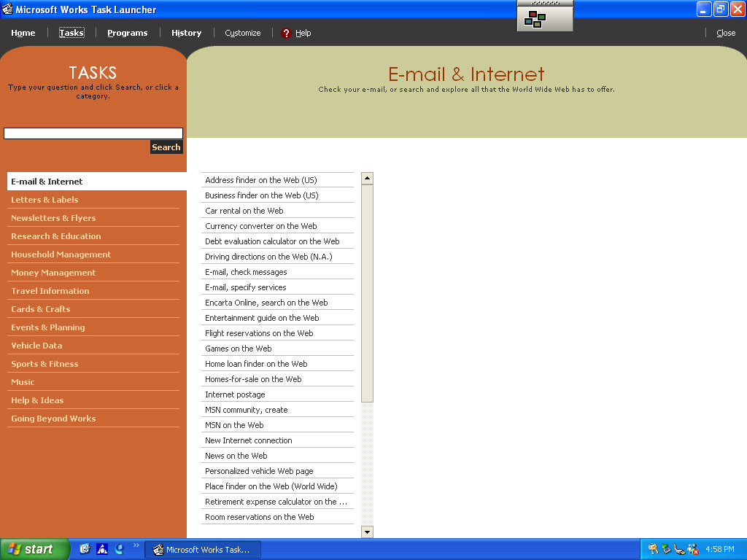
Task: Click the red Help question mark icon
Action: 286,33
